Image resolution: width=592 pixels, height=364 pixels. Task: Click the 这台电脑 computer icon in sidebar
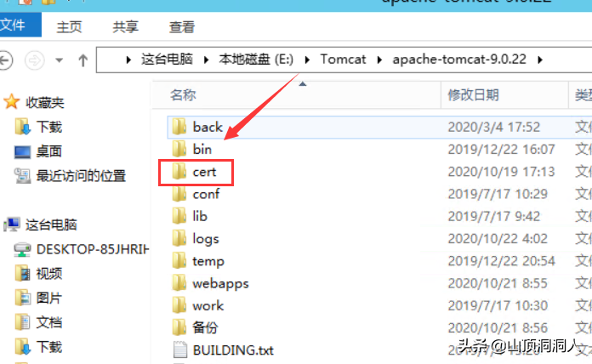click(x=12, y=225)
